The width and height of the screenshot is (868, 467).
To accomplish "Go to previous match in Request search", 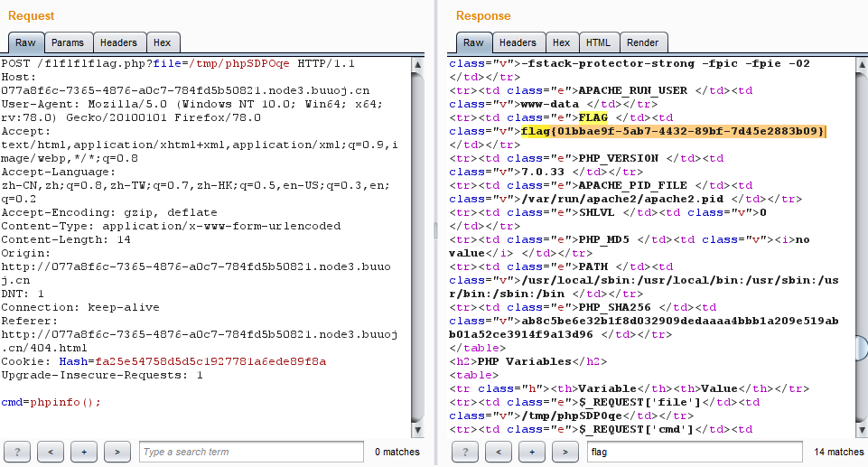I will tap(51, 452).
